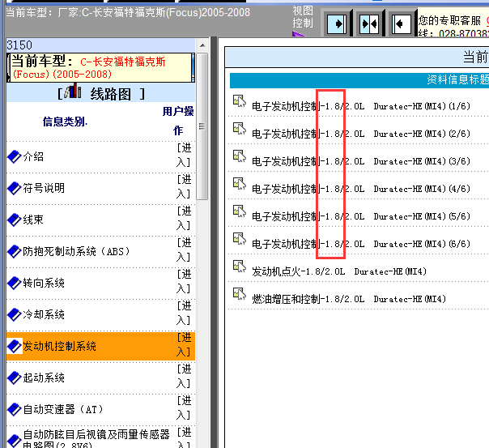Viewport: 489px width, 448px height.
Task: Click the blue book icon for 转向系统
Action: tap(14, 283)
